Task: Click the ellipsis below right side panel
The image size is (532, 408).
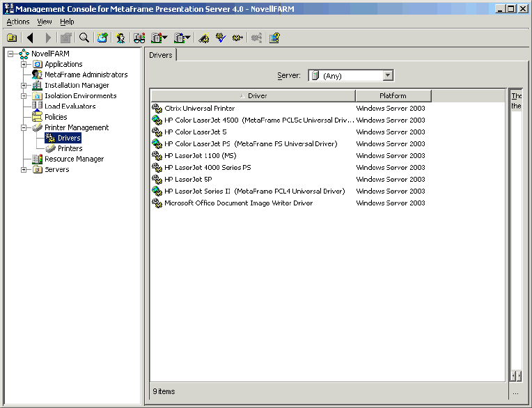Action: [x=516, y=394]
